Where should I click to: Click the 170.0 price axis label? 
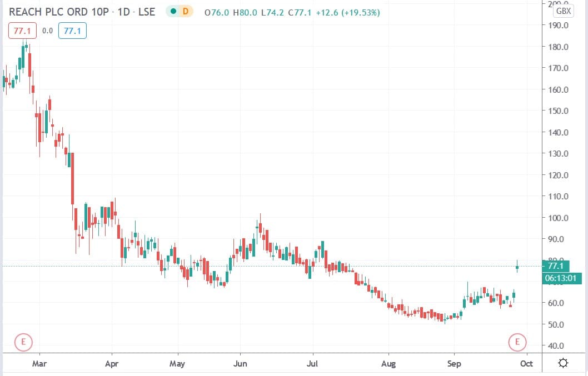point(558,68)
